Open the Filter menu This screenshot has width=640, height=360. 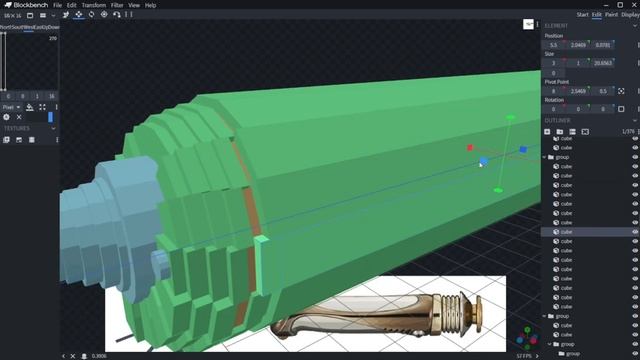117,5
